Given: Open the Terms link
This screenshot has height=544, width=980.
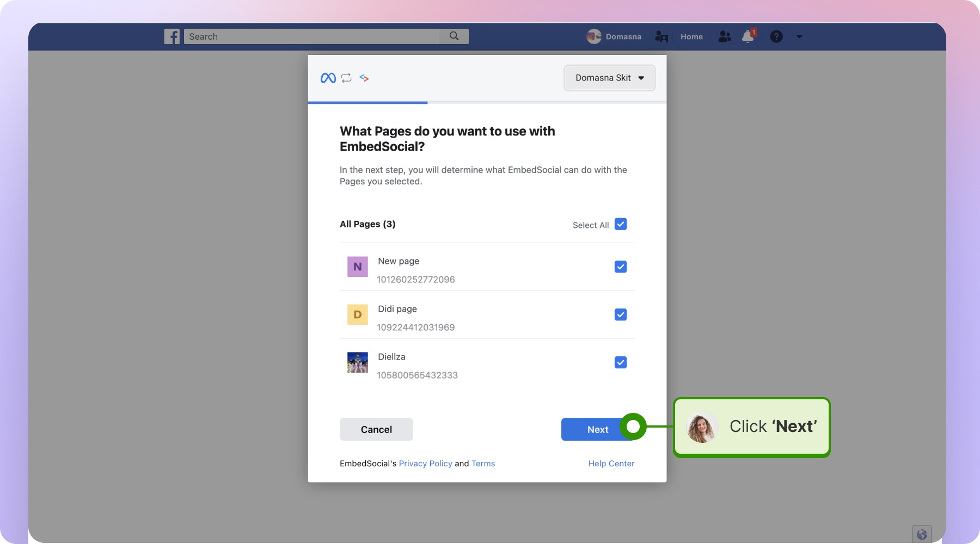Looking at the screenshot, I should tap(483, 463).
